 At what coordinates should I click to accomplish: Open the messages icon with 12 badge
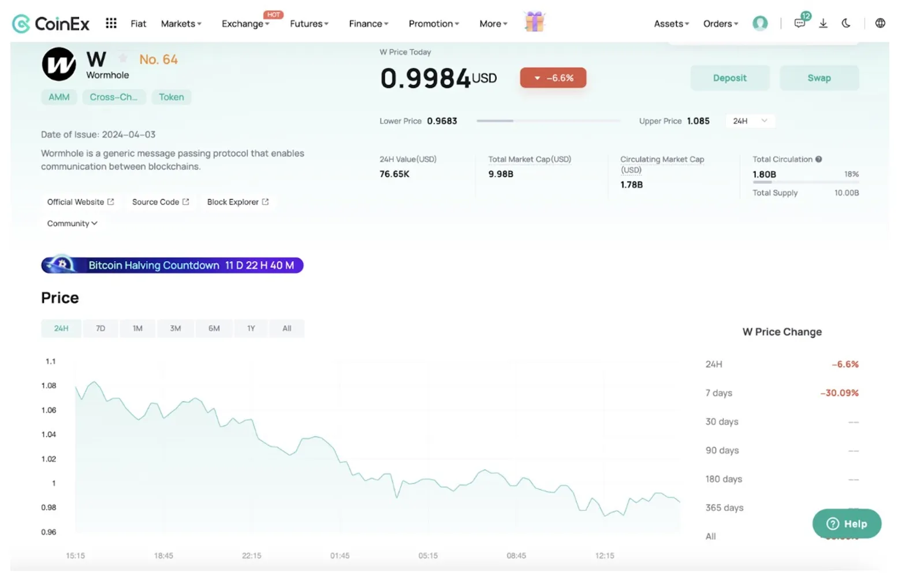pyautogui.click(x=800, y=22)
